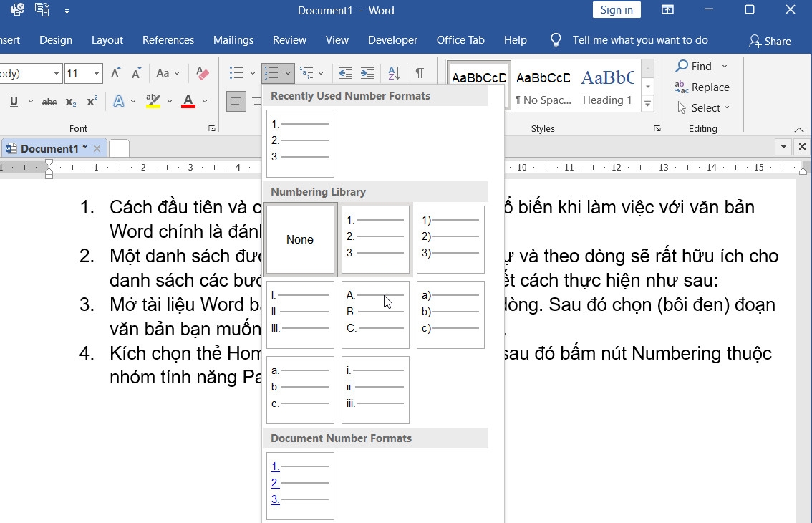Switch to the Office Tab ribbon tab
Viewport: 812px width, 523px height.
point(460,40)
